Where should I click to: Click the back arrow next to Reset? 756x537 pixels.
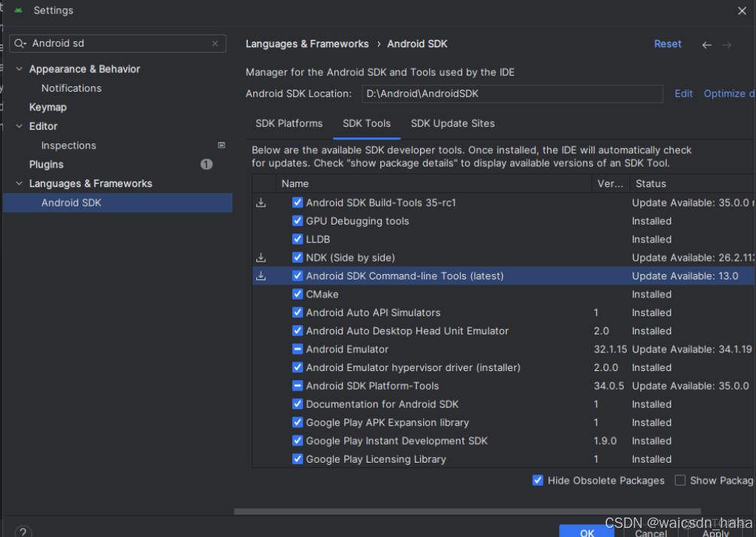706,44
